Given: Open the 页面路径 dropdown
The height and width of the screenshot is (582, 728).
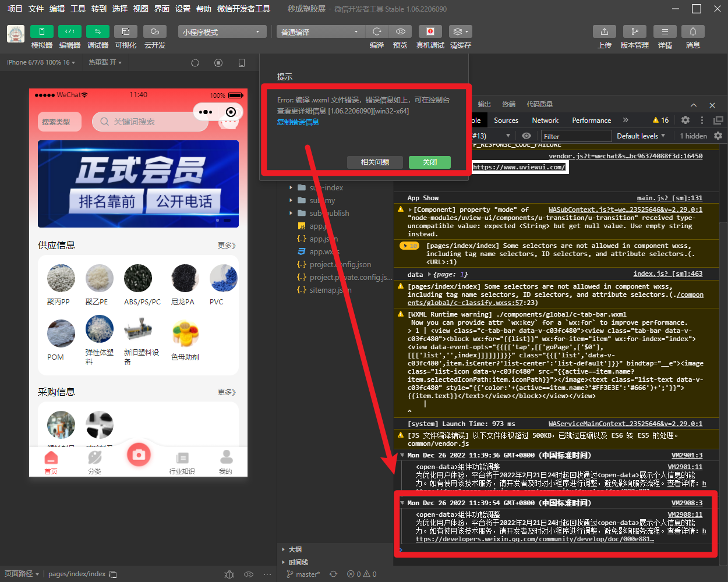Looking at the screenshot, I should pos(22,574).
